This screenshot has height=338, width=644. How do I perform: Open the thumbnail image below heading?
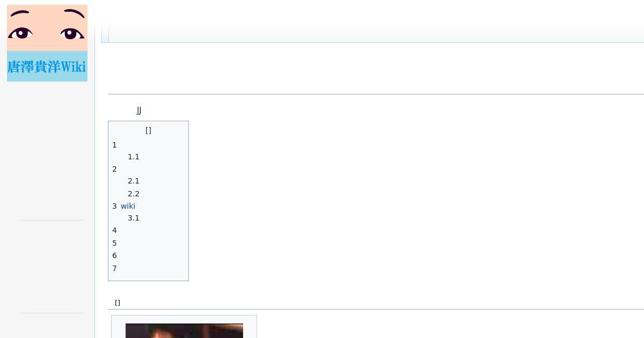pos(184,330)
